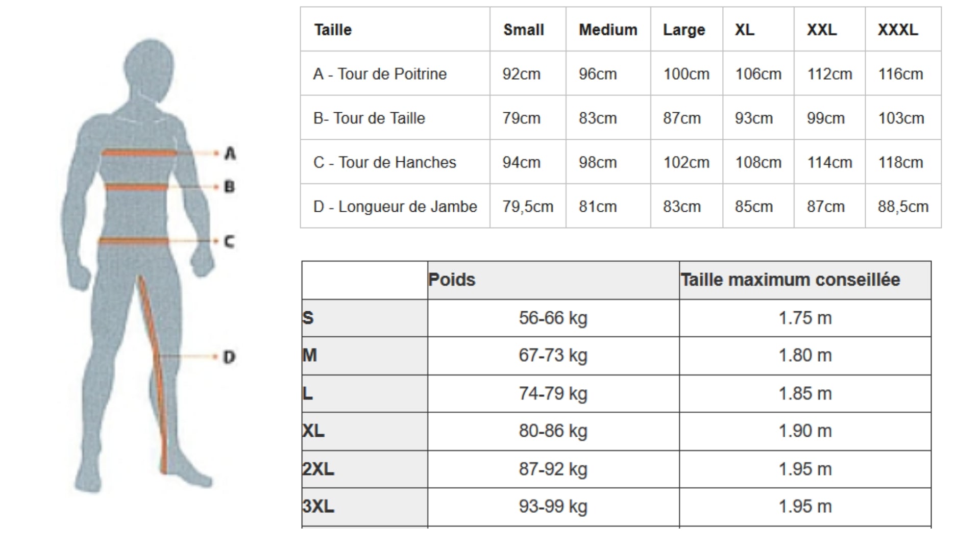The width and height of the screenshot is (980, 551).
Task: Select the Taille header cell
Action: pos(333,30)
